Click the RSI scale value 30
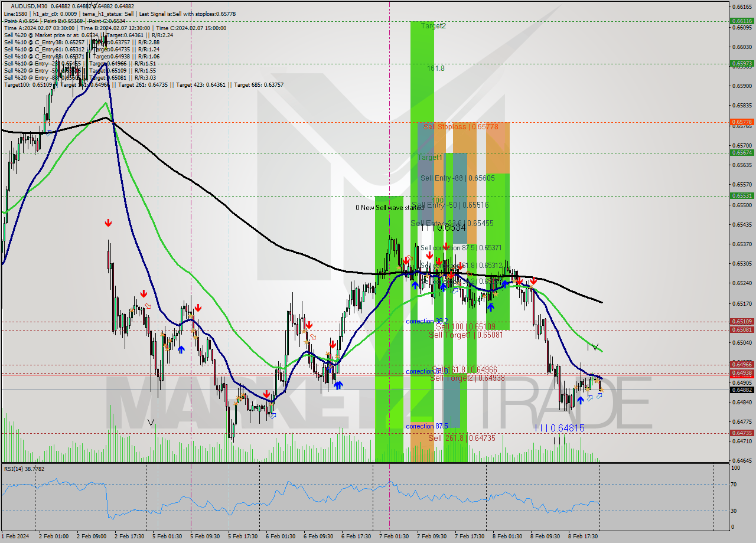This screenshot has height=543, width=756. pyautogui.click(x=735, y=511)
